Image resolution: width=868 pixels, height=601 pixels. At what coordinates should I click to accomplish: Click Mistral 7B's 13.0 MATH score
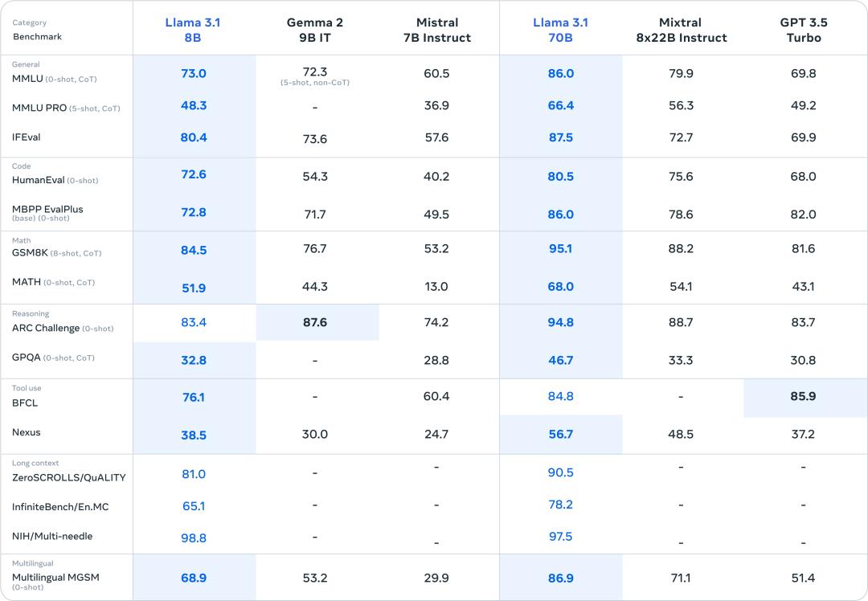[436, 287]
